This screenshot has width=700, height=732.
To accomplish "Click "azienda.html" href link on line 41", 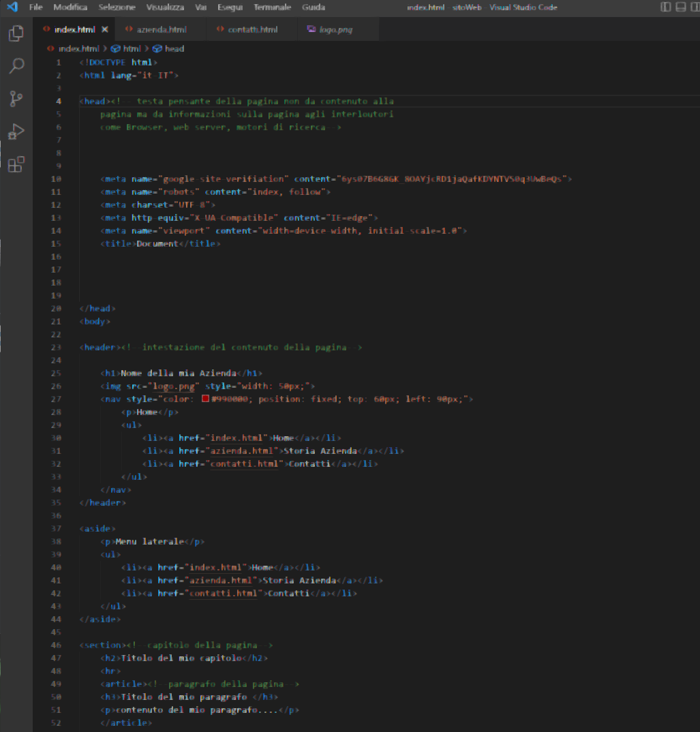I will [x=220, y=581].
